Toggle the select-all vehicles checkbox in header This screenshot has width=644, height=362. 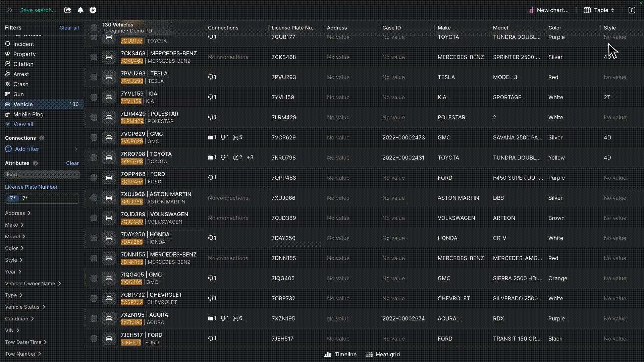tap(94, 28)
